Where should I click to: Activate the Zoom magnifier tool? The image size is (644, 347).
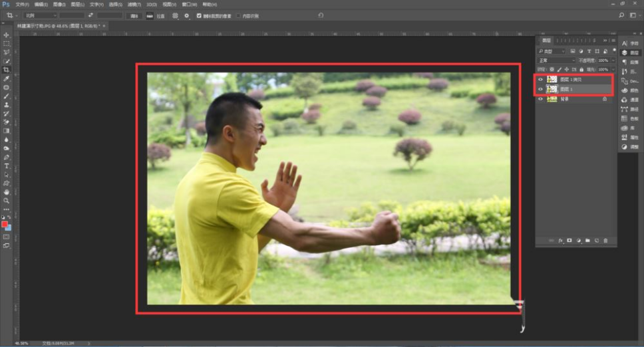click(x=7, y=200)
